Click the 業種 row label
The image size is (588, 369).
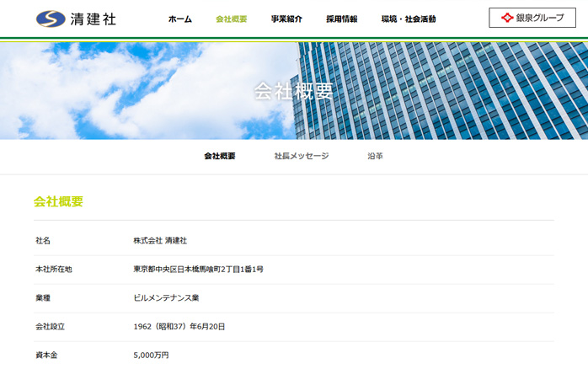pos(43,297)
